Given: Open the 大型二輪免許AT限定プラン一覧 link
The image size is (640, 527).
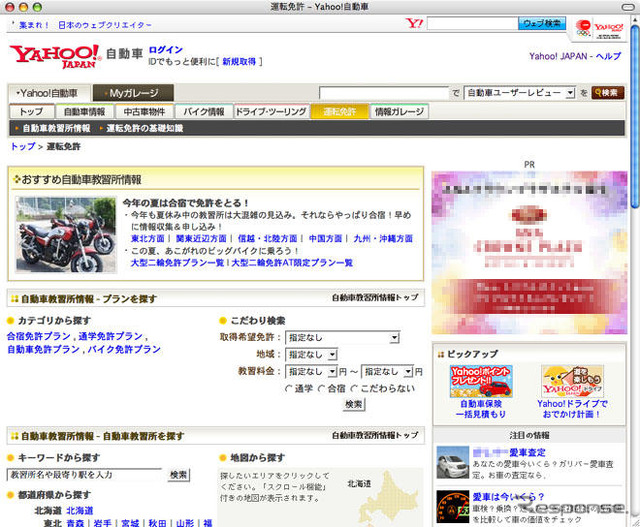Looking at the screenshot, I should tap(292, 262).
